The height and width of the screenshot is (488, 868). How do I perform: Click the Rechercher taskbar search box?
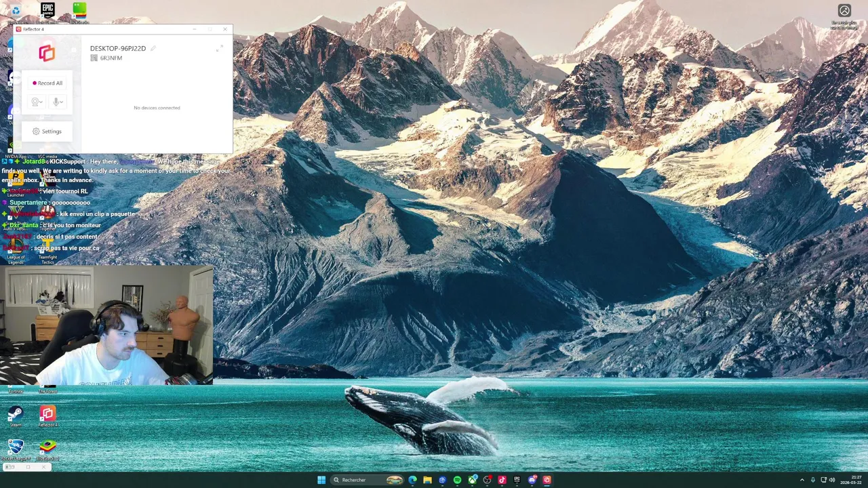tap(367, 480)
